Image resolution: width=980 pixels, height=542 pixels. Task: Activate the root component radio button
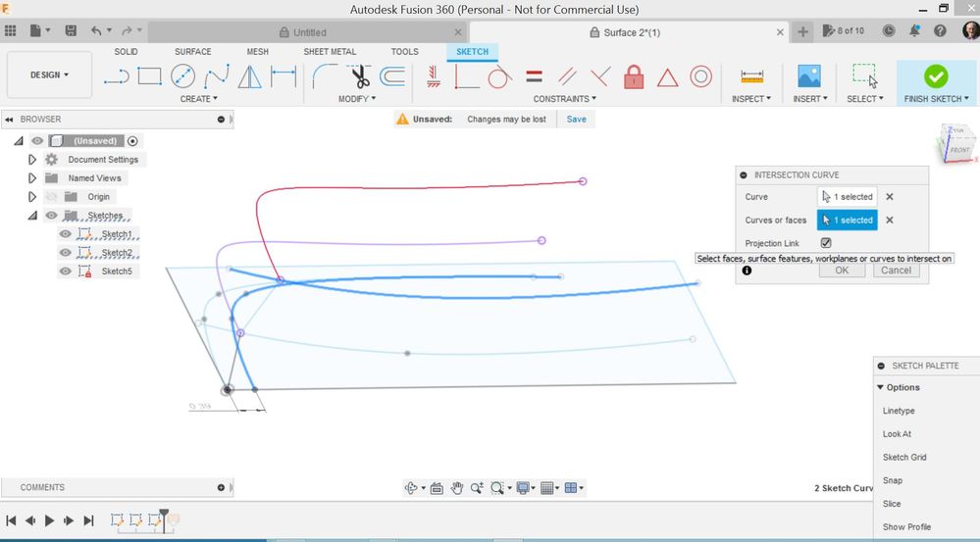coord(132,141)
